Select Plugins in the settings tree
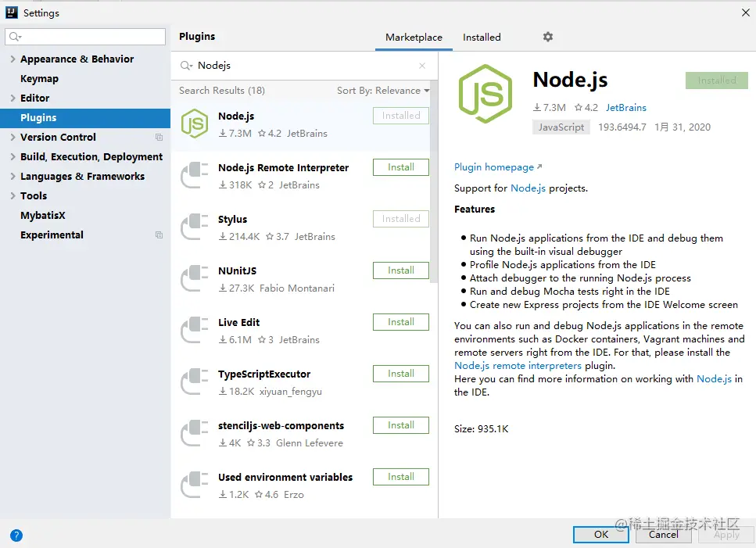Screen dimensions: 756x548 85,117
